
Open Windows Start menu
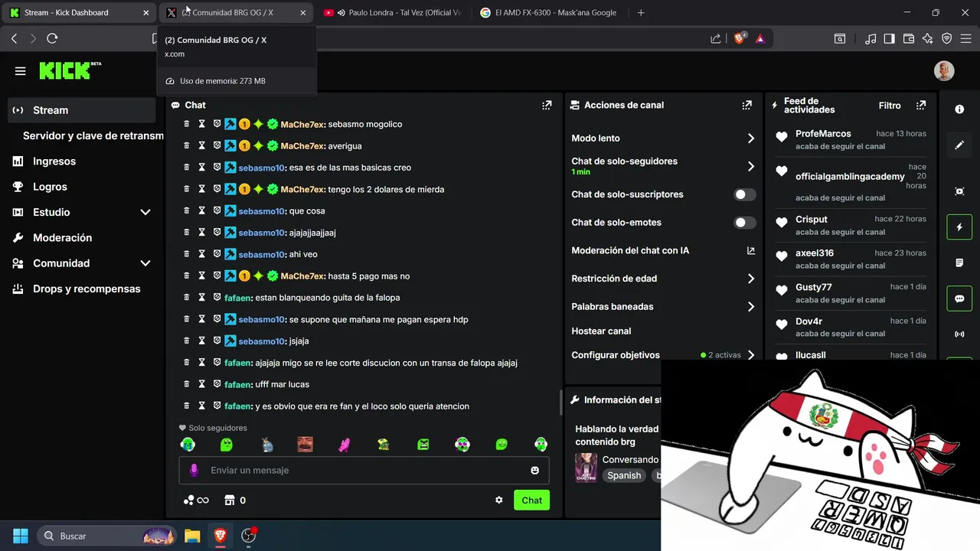21,536
